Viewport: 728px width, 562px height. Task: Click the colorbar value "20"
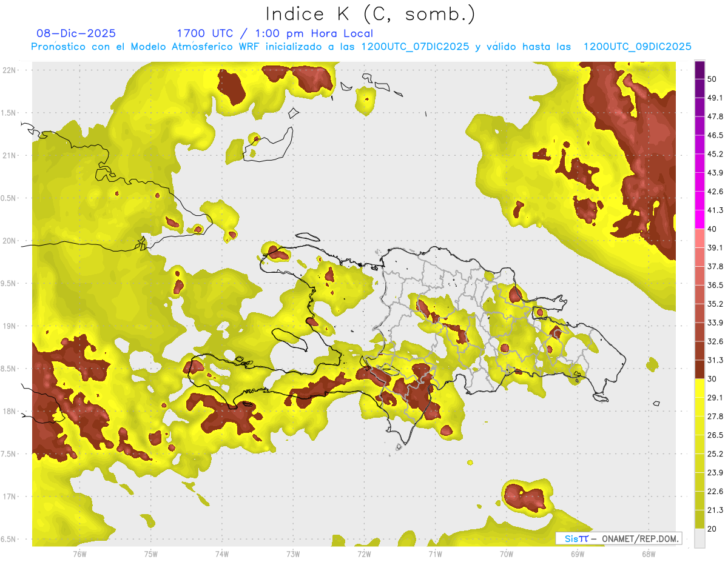coord(713,529)
